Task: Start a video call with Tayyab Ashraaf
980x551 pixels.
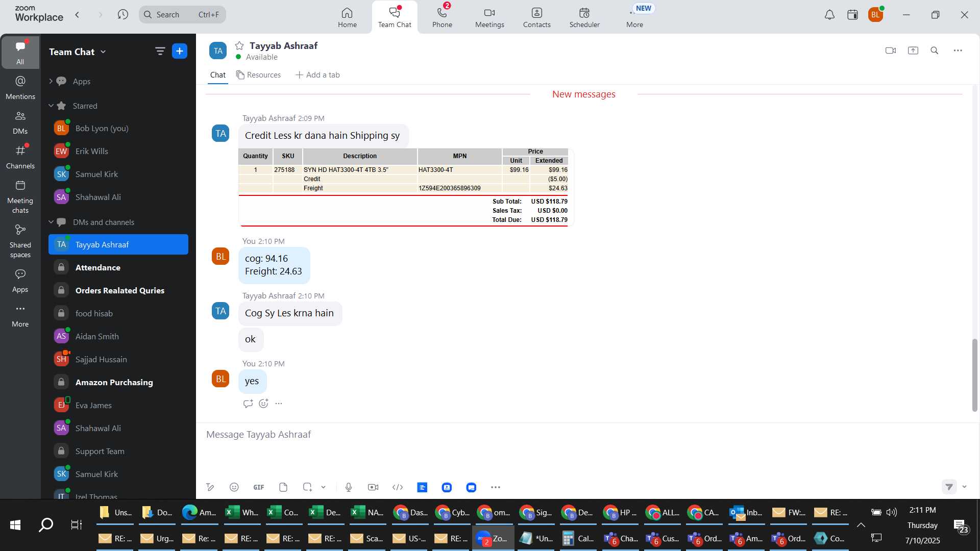Action: point(891,51)
